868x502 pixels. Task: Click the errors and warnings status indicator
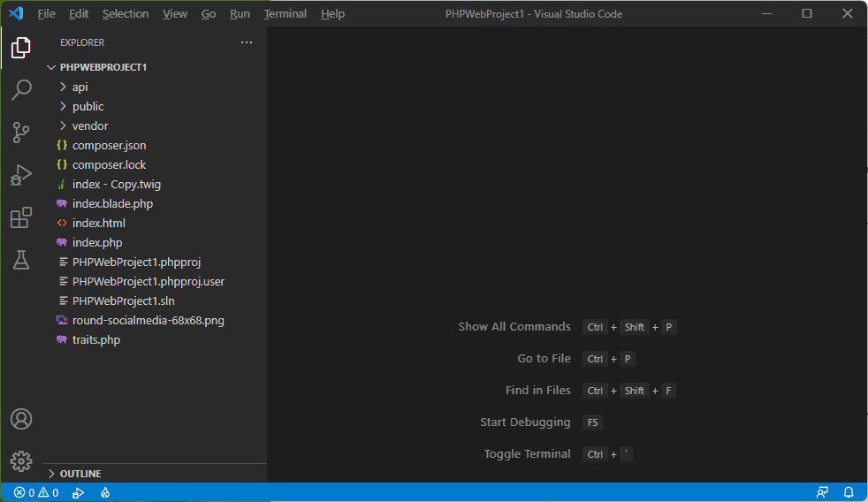(x=36, y=492)
